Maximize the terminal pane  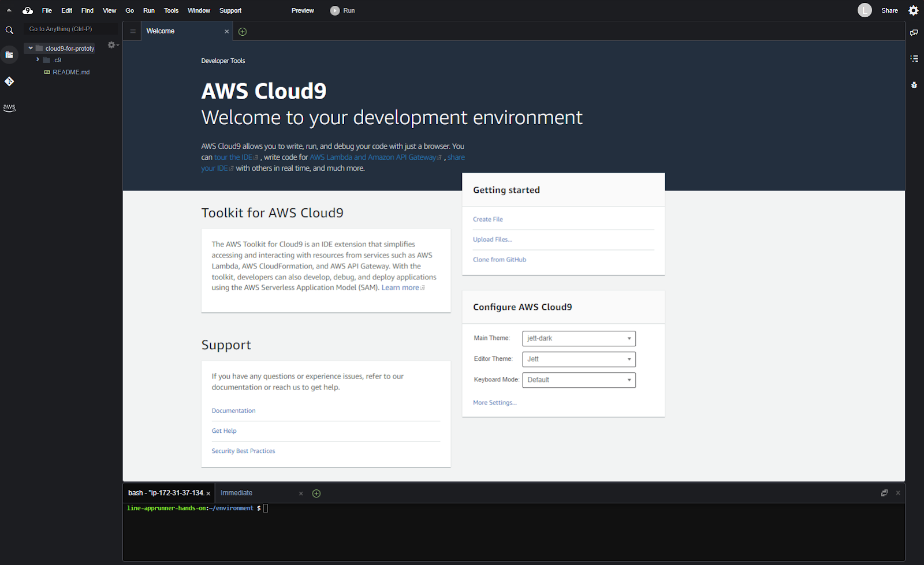(884, 492)
